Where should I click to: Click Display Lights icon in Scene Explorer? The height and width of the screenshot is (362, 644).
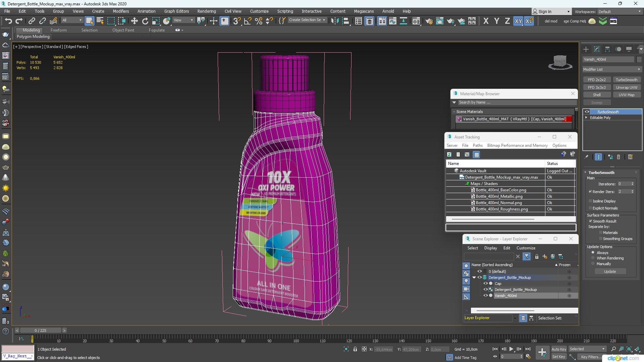(466, 281)
